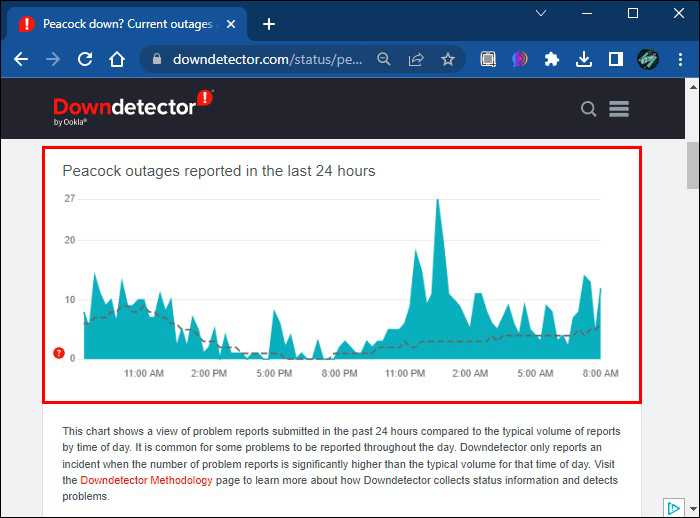
Task: Click the red question mark chart help icon
Action: coord(59,353)
